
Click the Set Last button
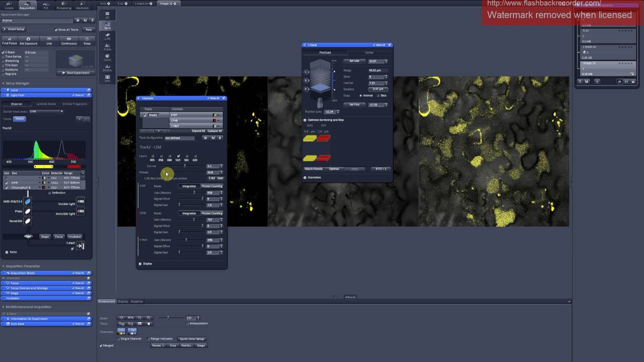point(354,61)
